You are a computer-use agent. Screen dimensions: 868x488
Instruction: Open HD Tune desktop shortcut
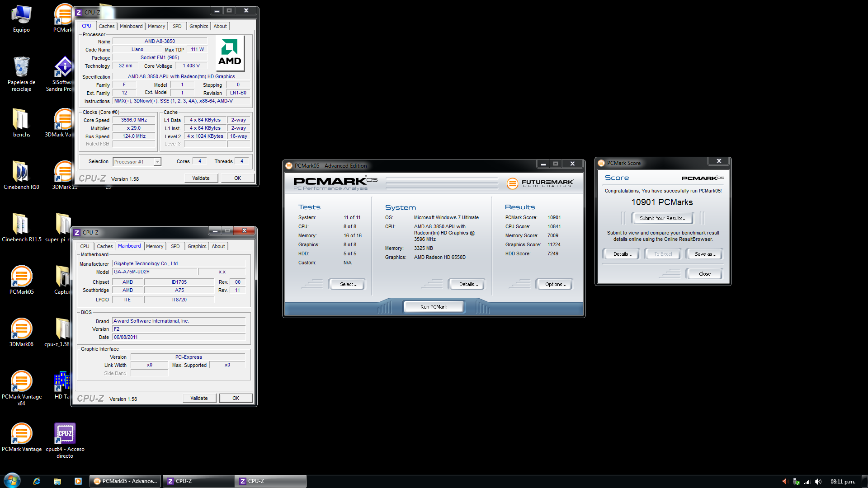[62, 385]
